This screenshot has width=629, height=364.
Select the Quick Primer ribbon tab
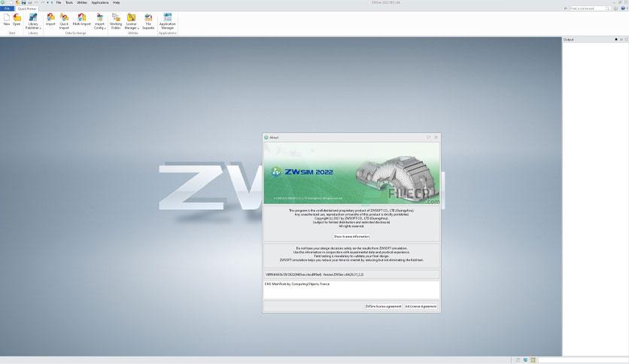pyautogui.click(x=27, y=8)
